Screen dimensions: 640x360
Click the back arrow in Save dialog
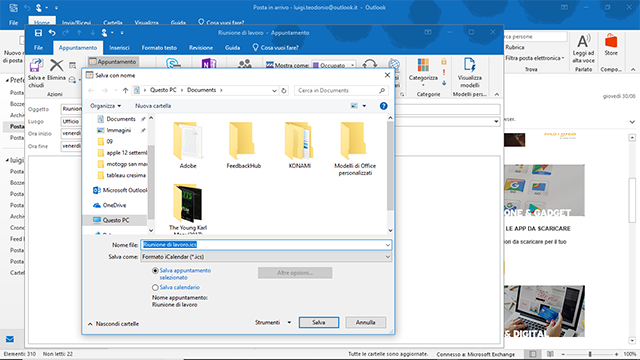(x=91, y=90)
